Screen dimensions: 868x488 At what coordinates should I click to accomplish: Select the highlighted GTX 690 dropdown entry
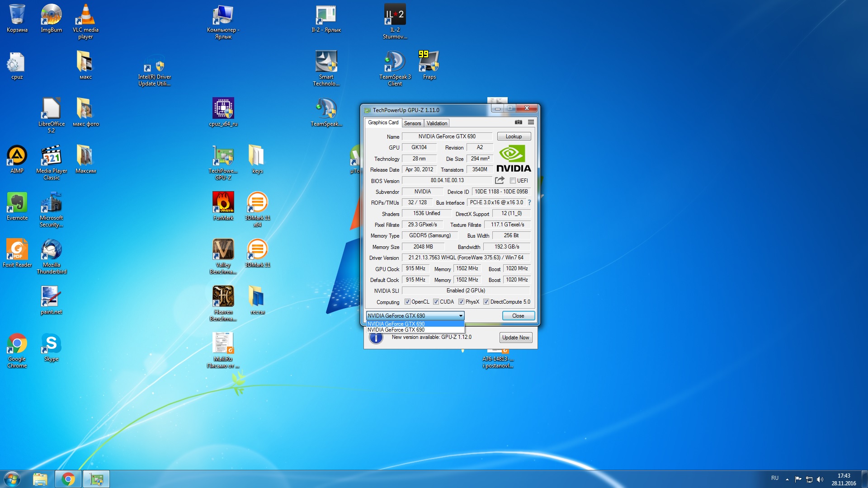click(415, 324)
